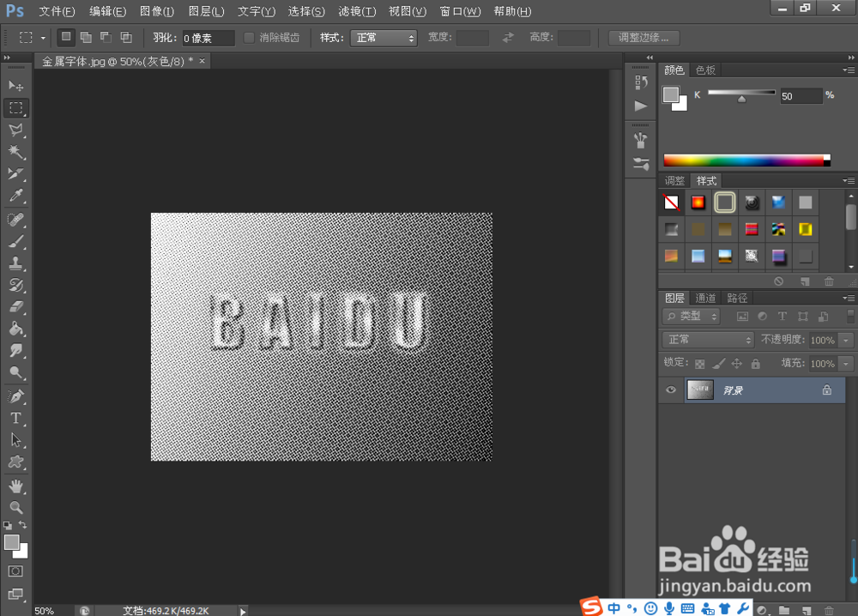Choose Intersect with selection mode
The width and height of the screenshot is (858, 616).
(x=126, y=37)
